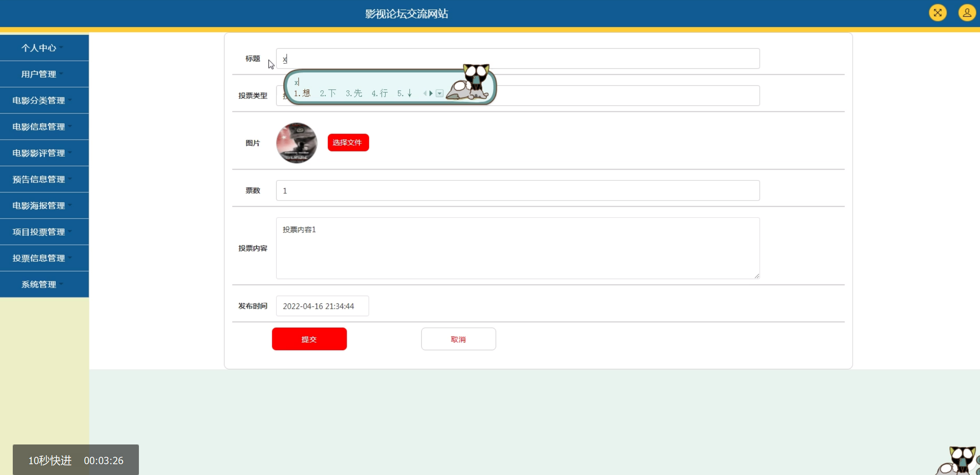
Task: Submit form with 提交 button
Action: 309,339
